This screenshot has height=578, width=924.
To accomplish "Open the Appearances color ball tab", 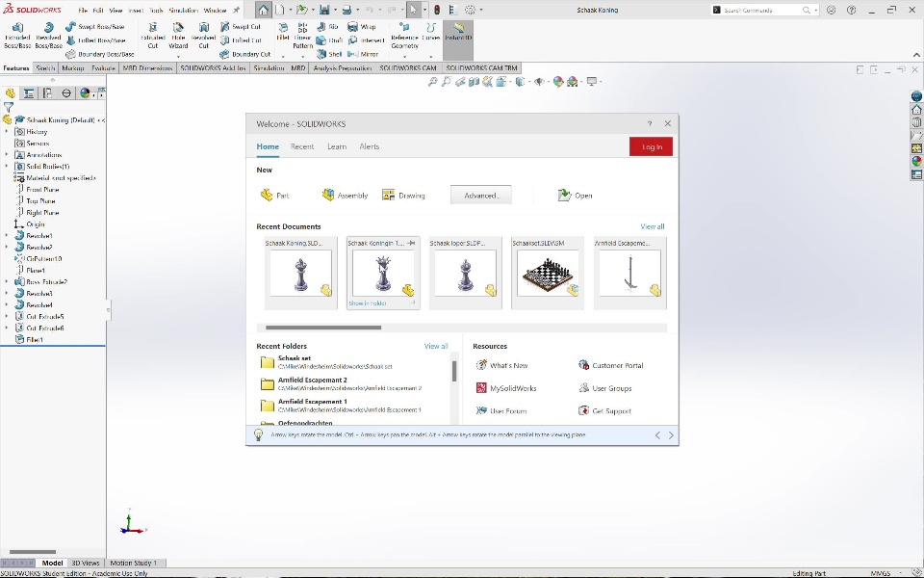I will click(85, 93).
